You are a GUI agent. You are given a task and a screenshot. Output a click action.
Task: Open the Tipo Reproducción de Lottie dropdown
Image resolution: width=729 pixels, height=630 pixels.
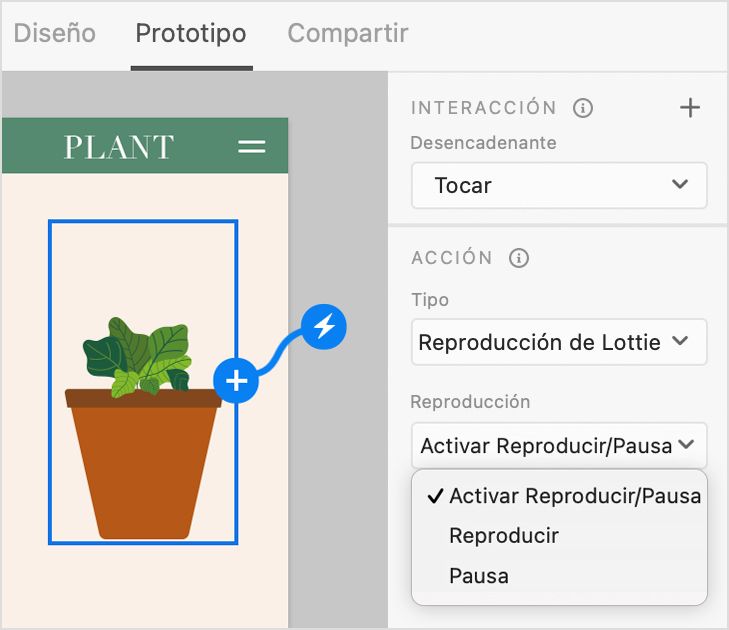tap(559, 342)
